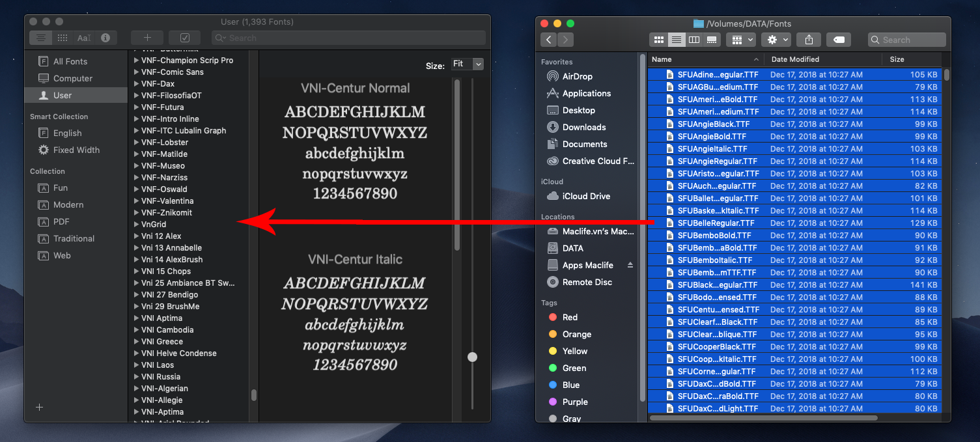980x442 pixels.
Task: Switch Finder to gallery view
Action: coord(711,40)
